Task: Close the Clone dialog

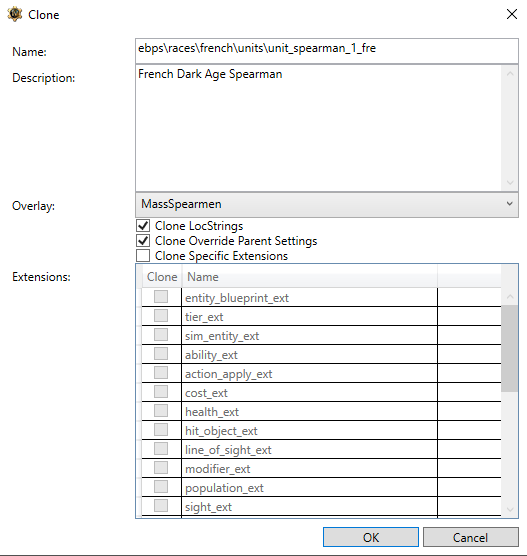Action: 512,14
